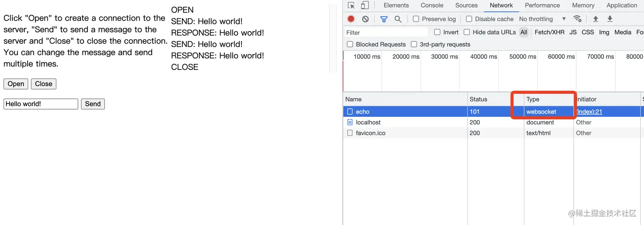Switch to the Application tab
The image size is (644, 225).
pos(622,6)
